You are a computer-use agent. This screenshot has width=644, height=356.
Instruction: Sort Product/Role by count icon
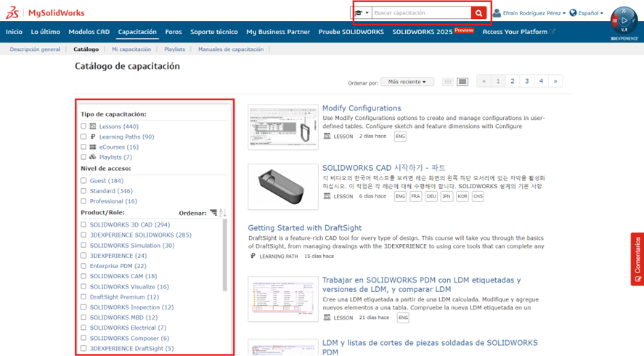[213, 213]
